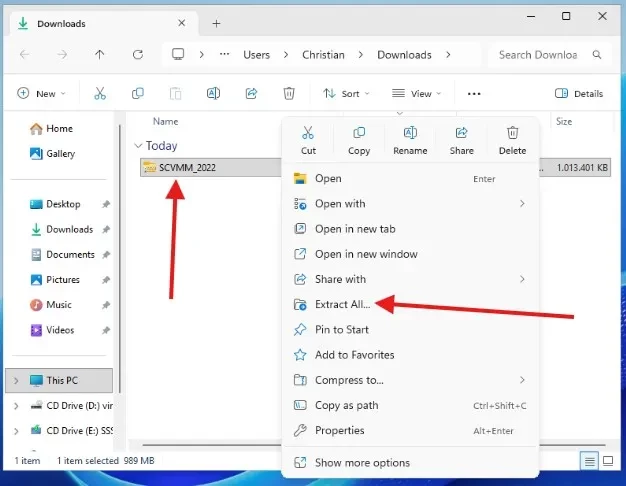Expand CD Drive (E:) node
Screen dimensions: 626x486
point(16,431)
